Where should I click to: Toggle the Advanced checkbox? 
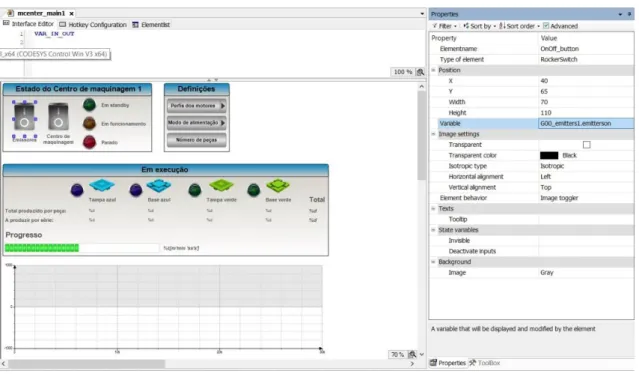546,26
